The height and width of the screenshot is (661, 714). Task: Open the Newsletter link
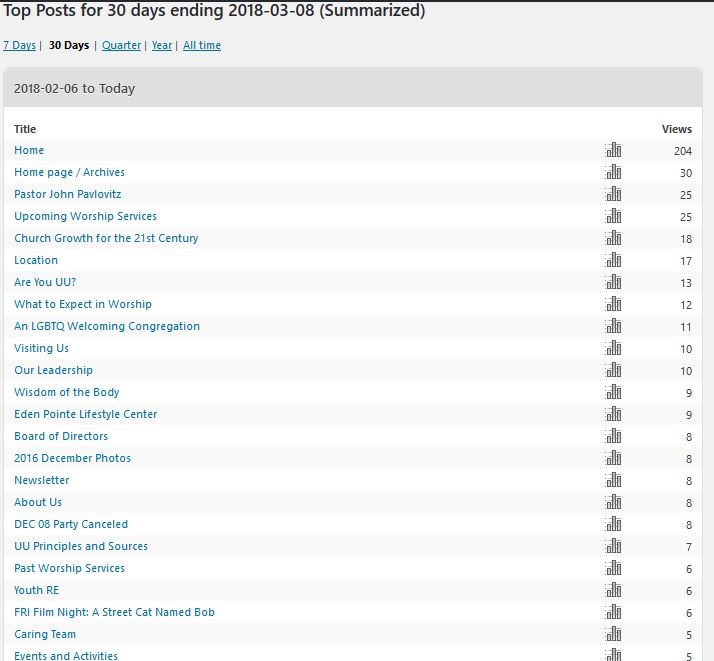(42, 480)
